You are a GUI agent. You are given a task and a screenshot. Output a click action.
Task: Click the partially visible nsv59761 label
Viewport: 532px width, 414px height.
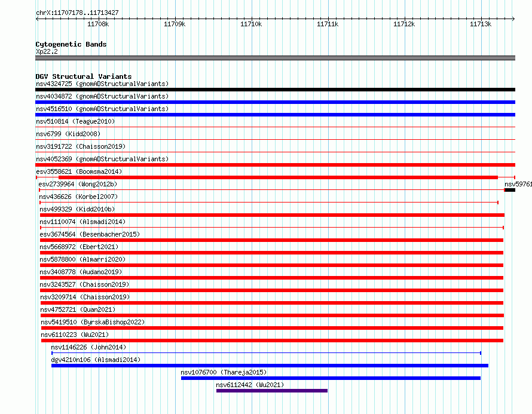pyautogui.click(x=518, y=184)
